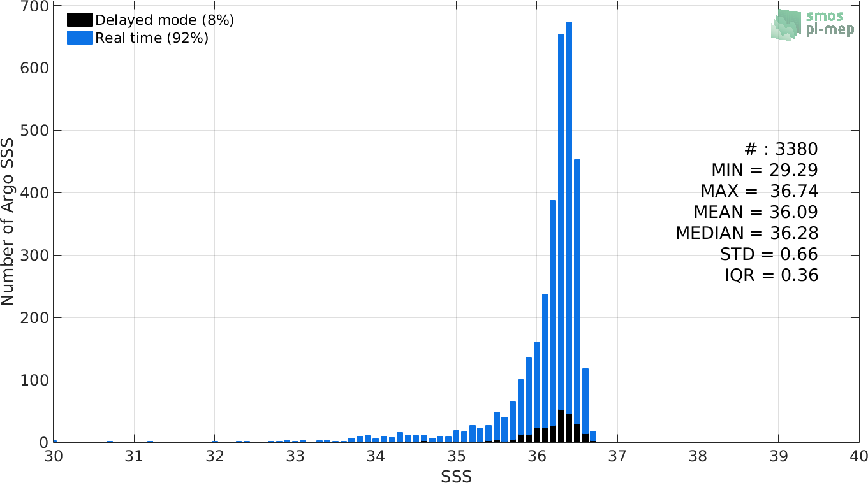The height and width of the screenshot is (483, 868).
Task: Click y-axis tick label 600
Action: [36, 68]
